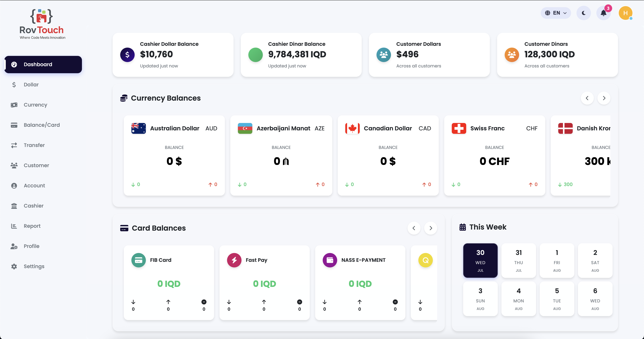Image resolution: width=644 pixels, height=339 pixels.
Task: Open the Currency section
Action: (x=43, y=105)
